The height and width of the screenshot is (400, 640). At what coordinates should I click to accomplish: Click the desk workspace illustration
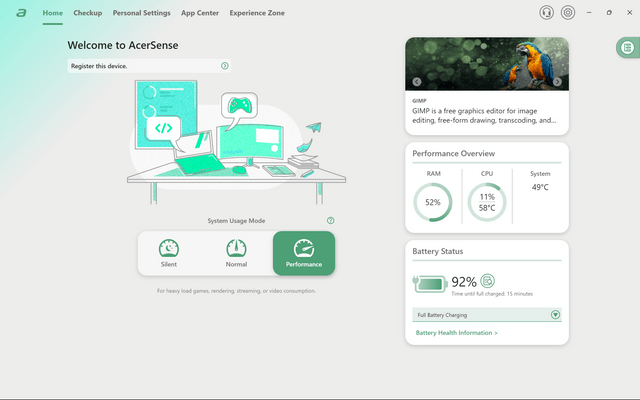(x=236, y=142)
